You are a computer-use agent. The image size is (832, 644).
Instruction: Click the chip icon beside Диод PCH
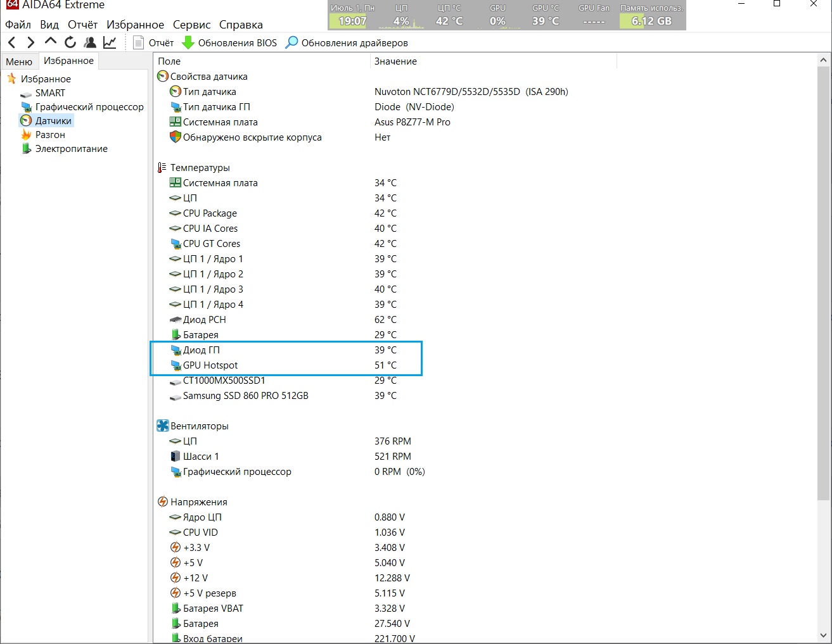pos(176,320)
